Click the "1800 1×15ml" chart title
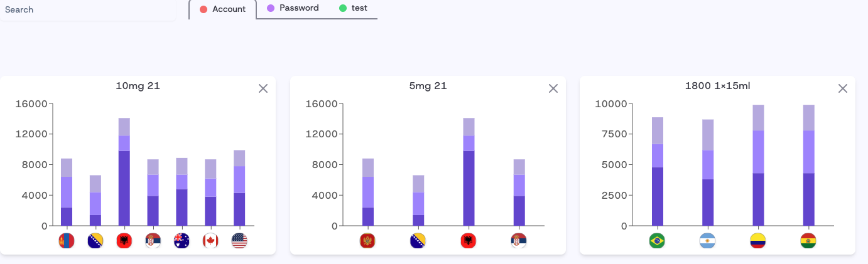Image resolution: width=868 pixels, height=264 pixels. pyautogui.click(x=717, y=86)
